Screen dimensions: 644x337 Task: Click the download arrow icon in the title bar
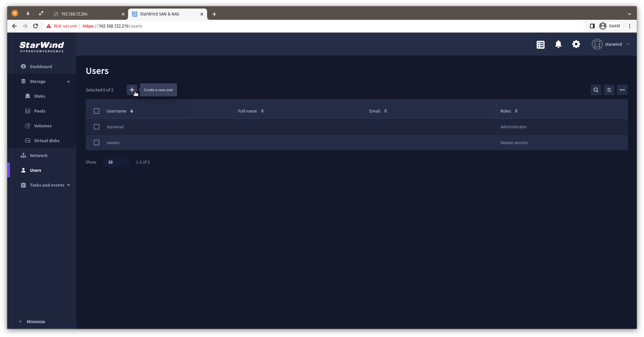tap(28, 13)
